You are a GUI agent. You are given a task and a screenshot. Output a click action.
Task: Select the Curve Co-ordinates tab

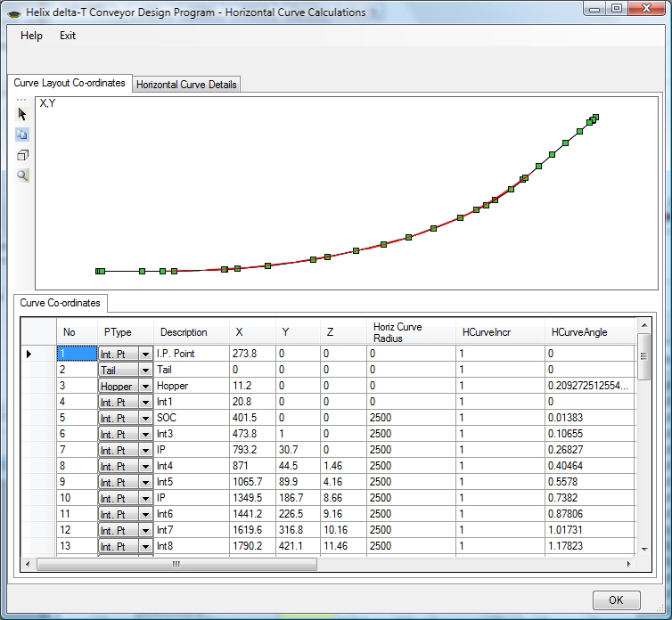point(61,303)
